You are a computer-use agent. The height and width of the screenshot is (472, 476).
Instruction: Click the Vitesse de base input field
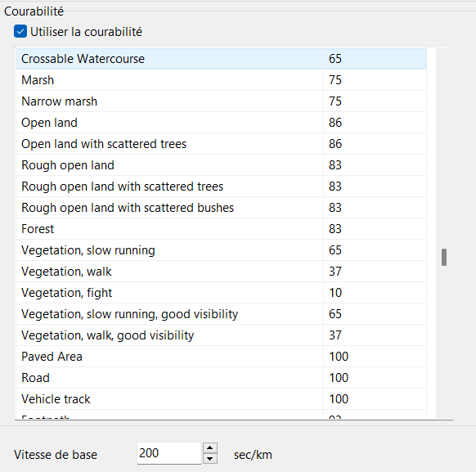pyautogui.click(x=169, y=453)
